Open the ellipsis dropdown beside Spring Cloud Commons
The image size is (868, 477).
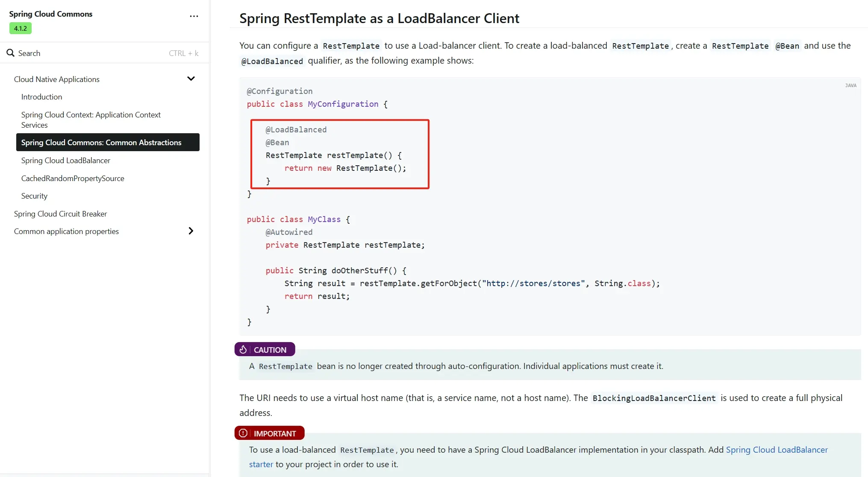coord(194,16)
